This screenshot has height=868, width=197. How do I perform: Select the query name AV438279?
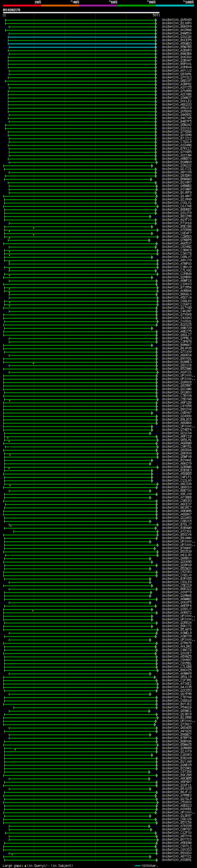coord(11,10)
